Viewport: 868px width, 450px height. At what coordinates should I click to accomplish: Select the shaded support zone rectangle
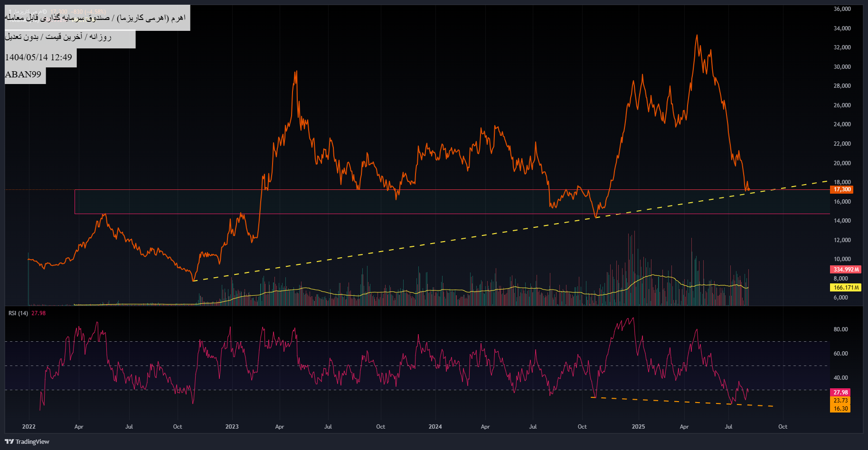452,202
